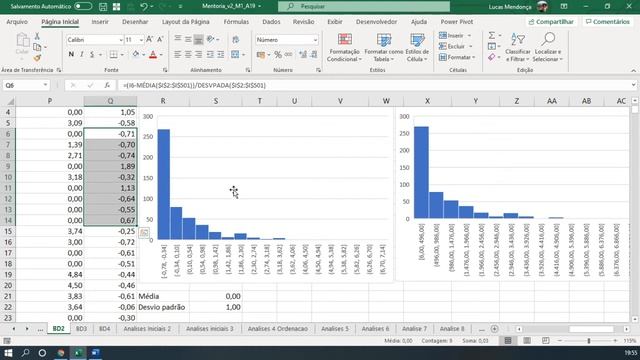The image size is (640, 360).
Task: Click the AutoSum sigma icon
Action: pos(492,36)
